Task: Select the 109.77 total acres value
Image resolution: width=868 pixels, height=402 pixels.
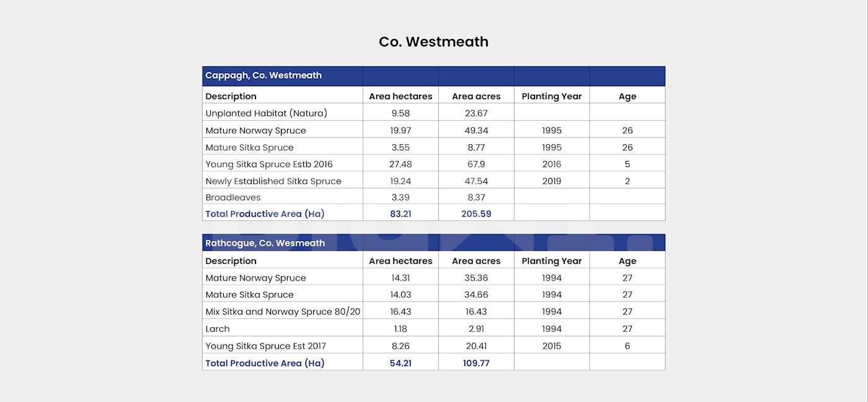Action: [476, 363]
